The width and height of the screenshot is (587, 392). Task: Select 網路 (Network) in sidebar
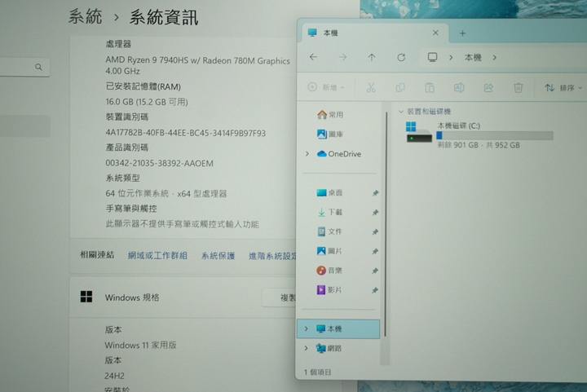click(x=329, y=348)
